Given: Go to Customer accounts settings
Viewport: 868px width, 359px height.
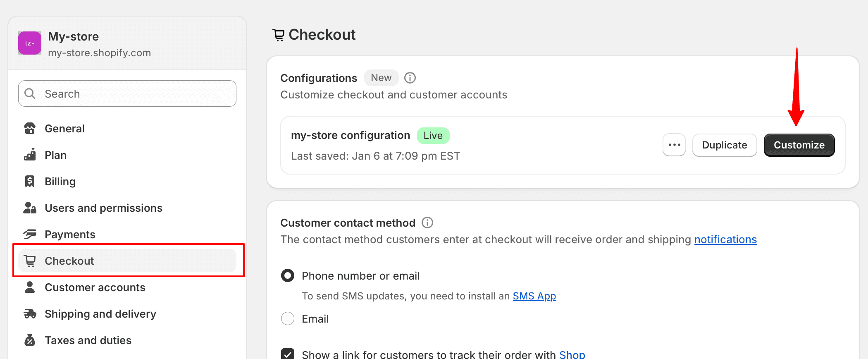Looking at the screenshot, I should pyautogui.click(x=95, y=287).
